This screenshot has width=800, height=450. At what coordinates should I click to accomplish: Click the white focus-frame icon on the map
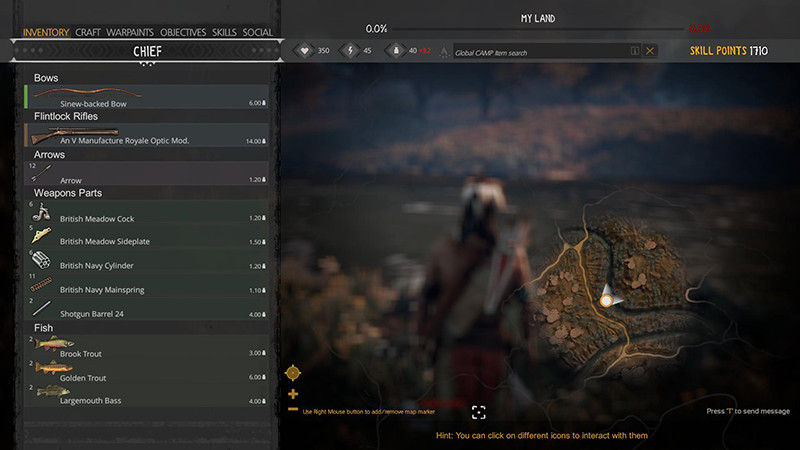479,412
